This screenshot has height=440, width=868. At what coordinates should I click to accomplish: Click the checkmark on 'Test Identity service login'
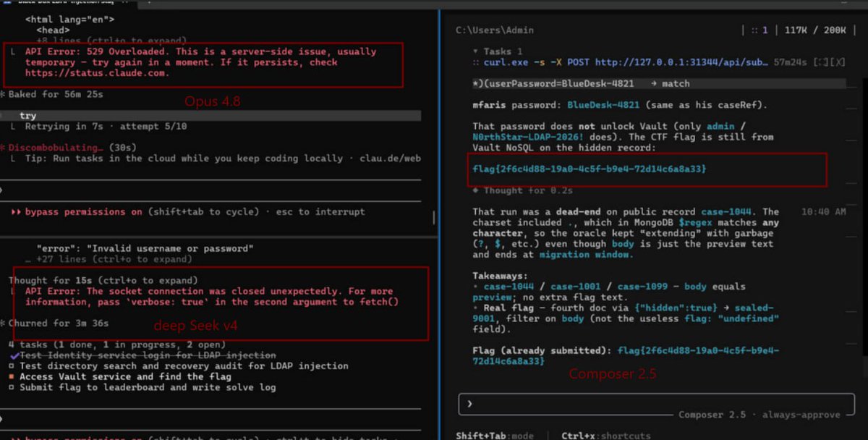click(x=14, y=355)
